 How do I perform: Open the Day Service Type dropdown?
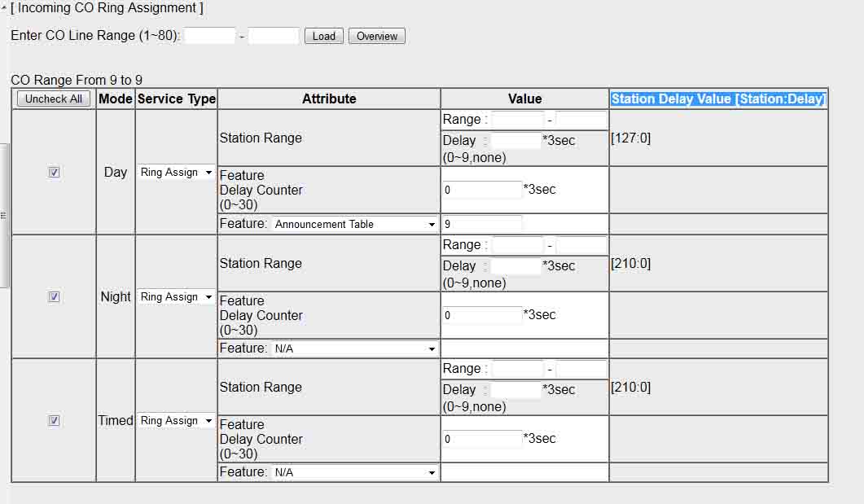[x=176, y=173]
